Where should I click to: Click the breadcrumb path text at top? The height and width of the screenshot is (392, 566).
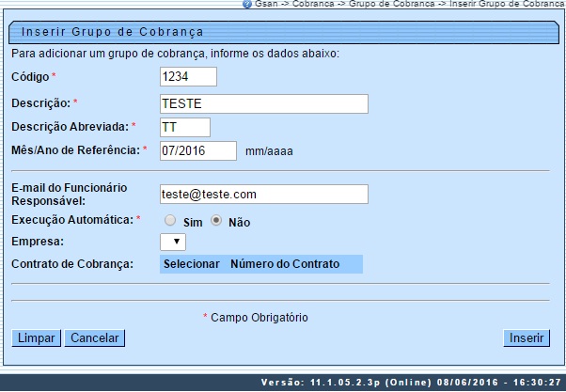click(411, 4)
